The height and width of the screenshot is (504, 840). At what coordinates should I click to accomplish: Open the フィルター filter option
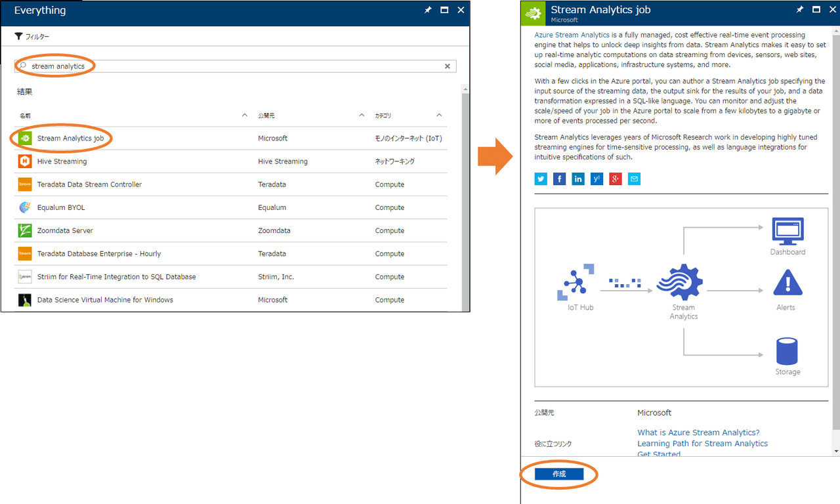(31, 37)
